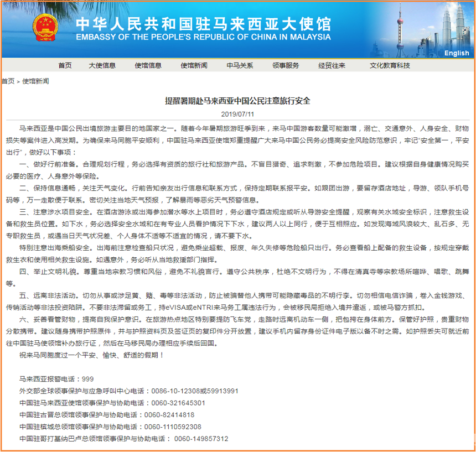Open the 首页 navigation menu item
The width and height of the screenshot is (476, 452).
click(65, 65)
